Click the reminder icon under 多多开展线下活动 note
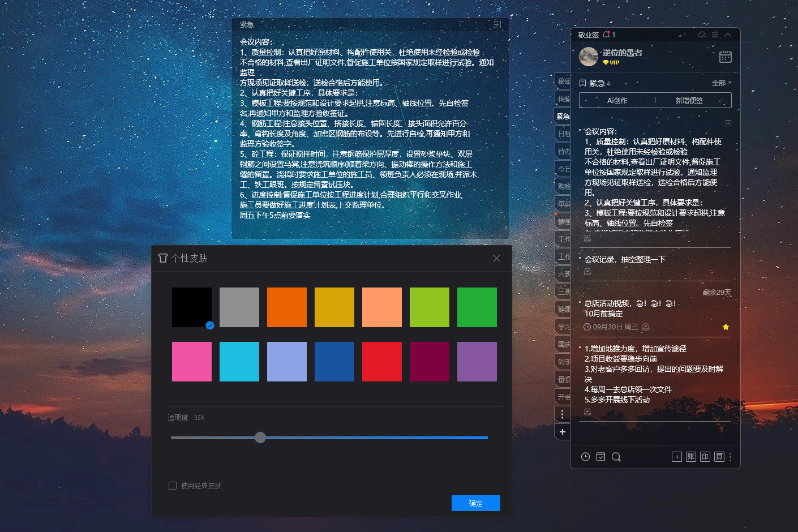 point(587,412)
